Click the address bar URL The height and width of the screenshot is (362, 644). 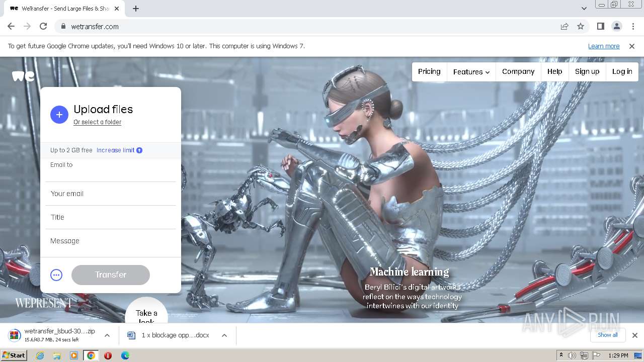click(95, 27)
